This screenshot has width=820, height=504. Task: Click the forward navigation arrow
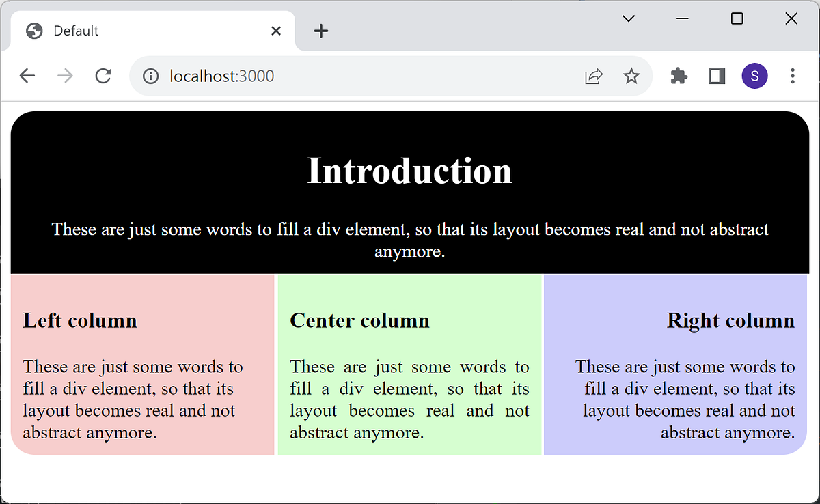[65, 76]
